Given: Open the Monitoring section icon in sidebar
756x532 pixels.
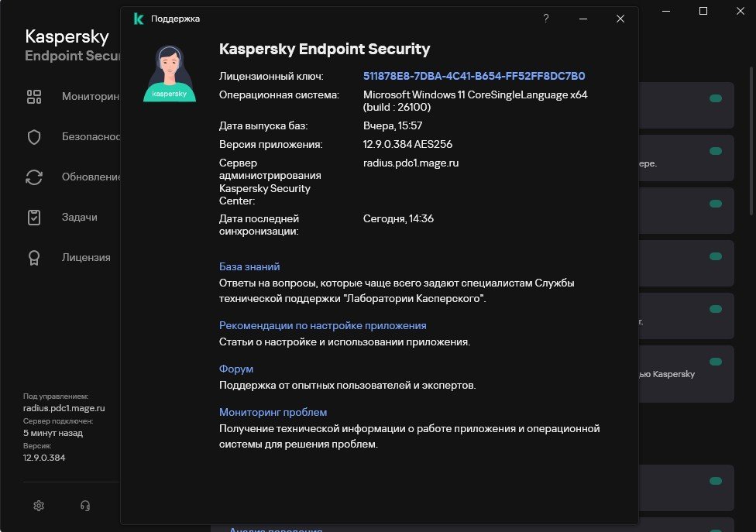Looking at the screenshot, I should pos(34,97).
